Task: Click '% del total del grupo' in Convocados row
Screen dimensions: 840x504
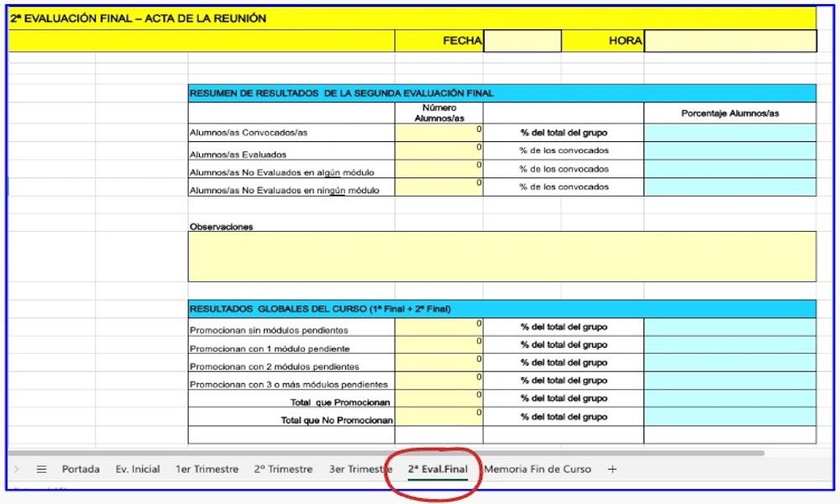Action: tap(564, 133)
